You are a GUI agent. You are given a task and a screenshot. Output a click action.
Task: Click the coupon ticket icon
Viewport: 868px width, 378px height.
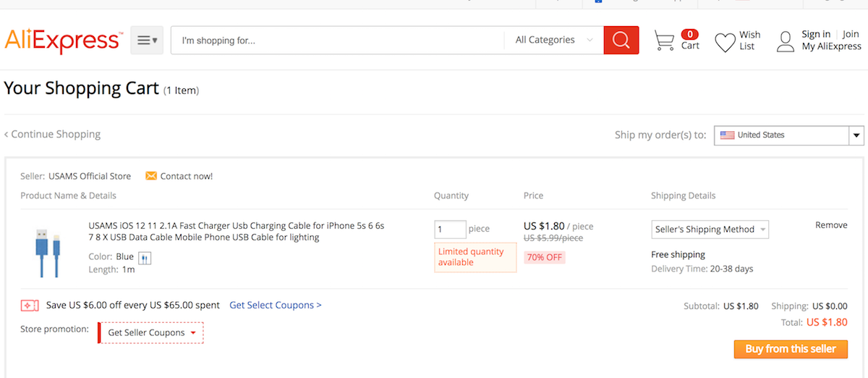pyautogui.click(x=30, y=306)
